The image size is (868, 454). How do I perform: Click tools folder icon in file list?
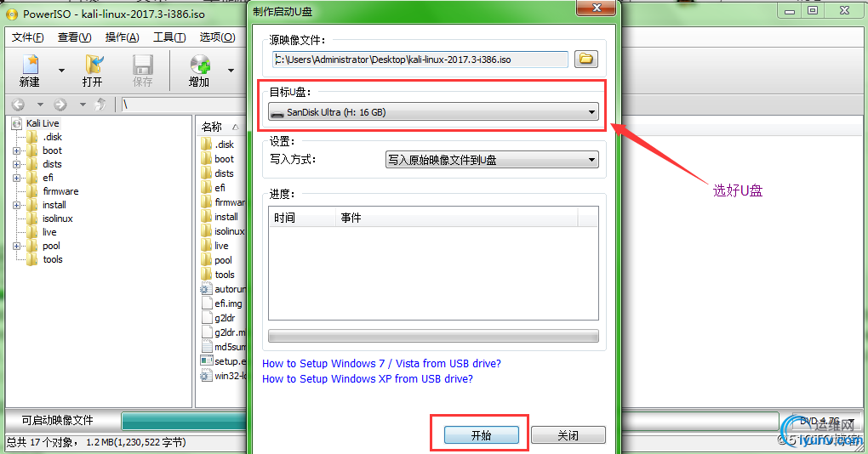tap(206, 275)
